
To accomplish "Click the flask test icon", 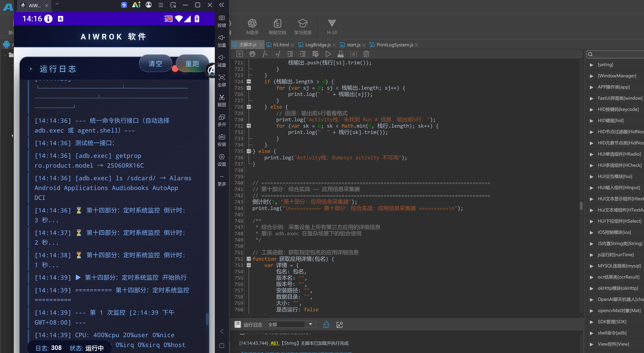I will click(340, 54).
